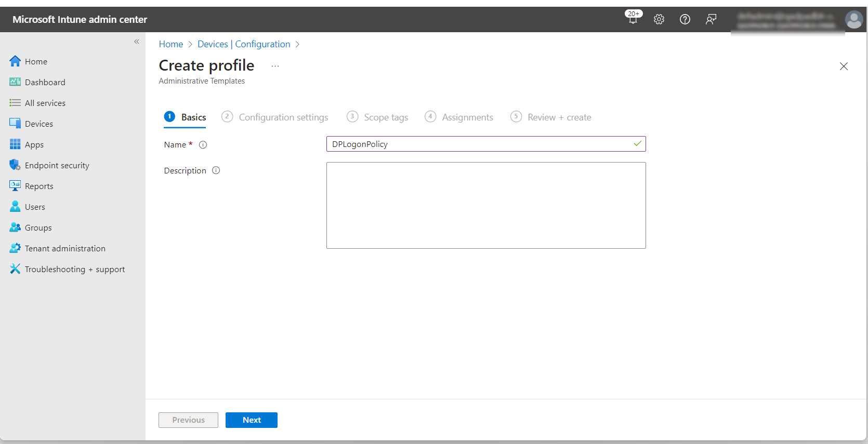Open Endpoint security from sidebar
This screenshot has height=444, width=868.
click(x=57, y=165)
